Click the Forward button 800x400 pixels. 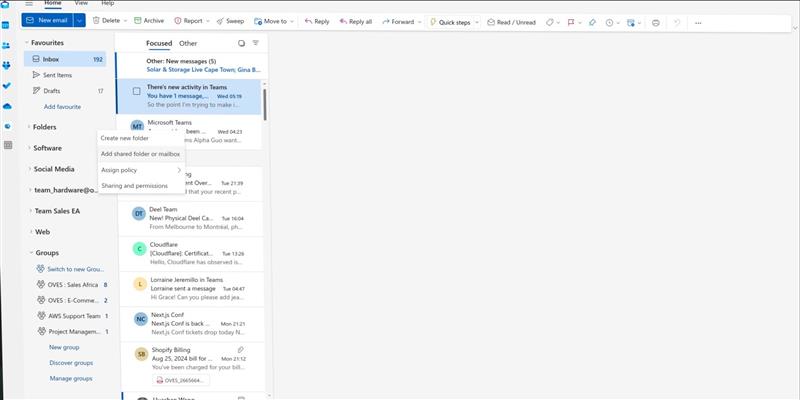pos(398,21)
